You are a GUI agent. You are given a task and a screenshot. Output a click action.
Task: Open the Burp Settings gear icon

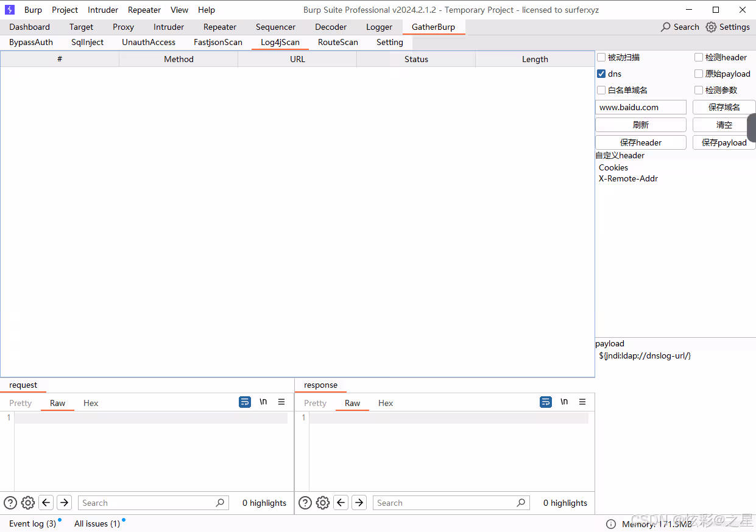(x=711, y=27)
